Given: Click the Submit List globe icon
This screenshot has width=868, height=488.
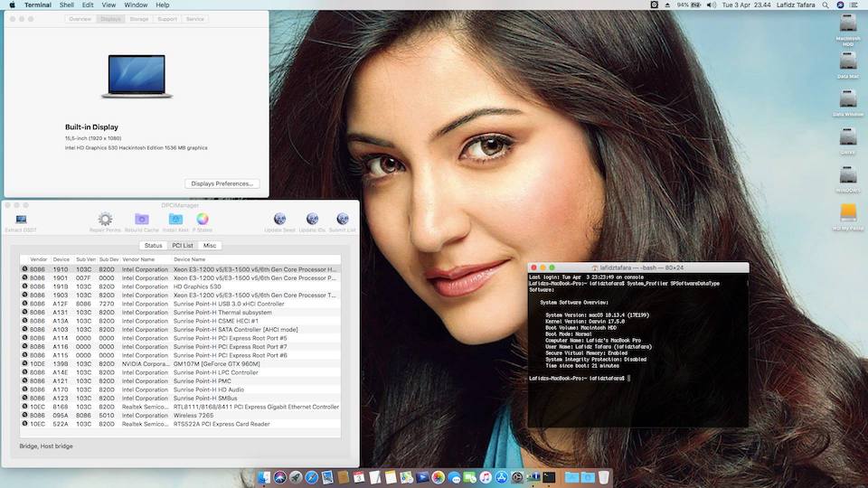Looking at the screenshot, I should [x=343, y=219].
